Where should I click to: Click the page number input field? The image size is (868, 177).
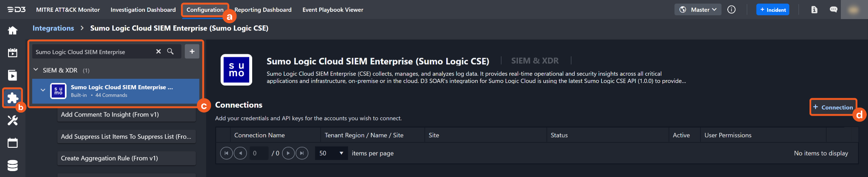coord(258,153)
